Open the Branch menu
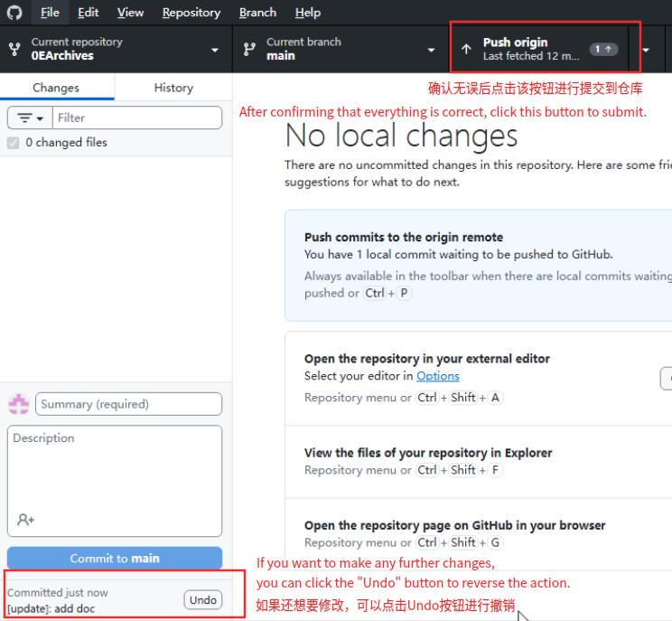Image resolution: width=672 pixels, height=621 pixels. (257, 13)
